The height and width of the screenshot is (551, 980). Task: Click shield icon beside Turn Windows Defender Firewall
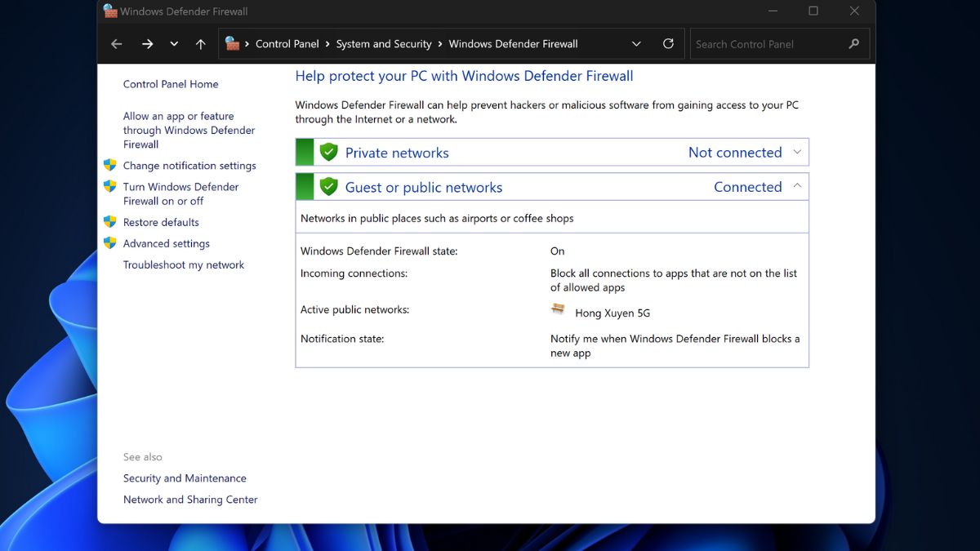[x=110, y=186]
